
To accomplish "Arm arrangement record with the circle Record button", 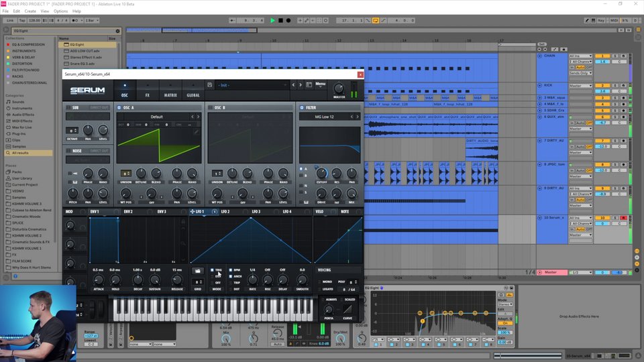I will [288, 20].
